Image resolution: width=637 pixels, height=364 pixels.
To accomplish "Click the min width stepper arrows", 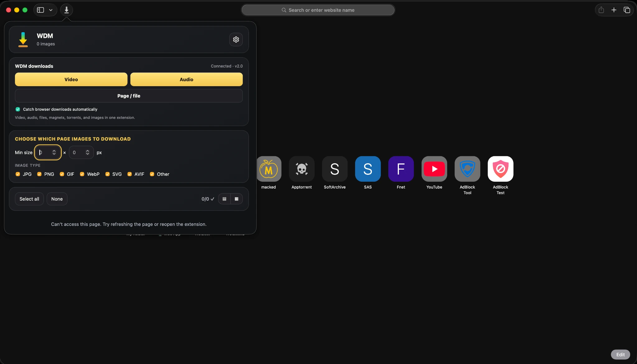I will point(54,152).
